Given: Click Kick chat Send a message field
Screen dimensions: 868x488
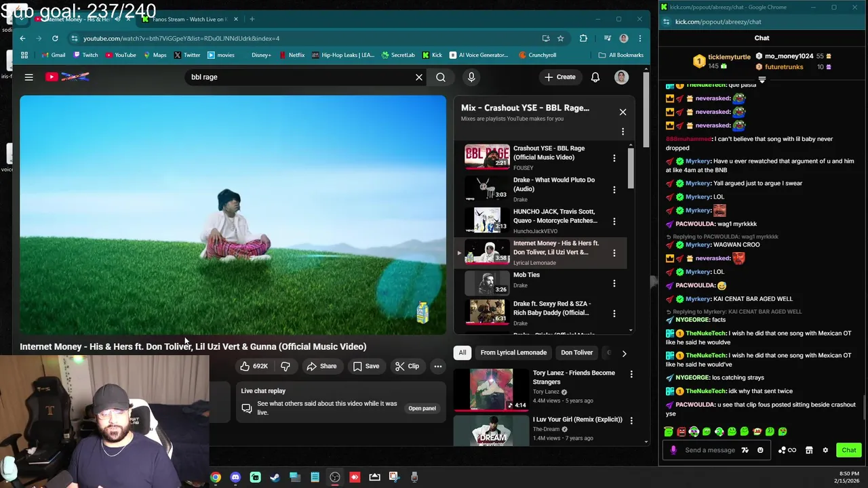Looking at the screenshot, I should 710,450.
